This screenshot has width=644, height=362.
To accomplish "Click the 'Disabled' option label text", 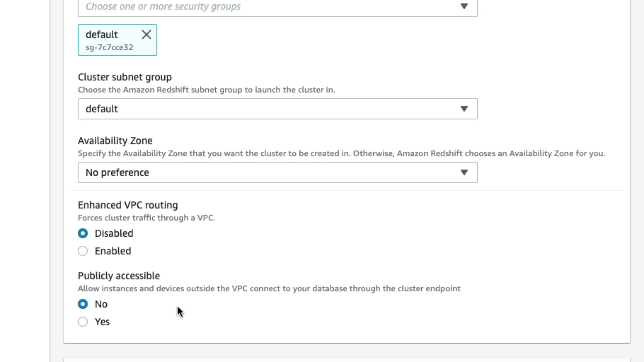I will coord(114,233).
